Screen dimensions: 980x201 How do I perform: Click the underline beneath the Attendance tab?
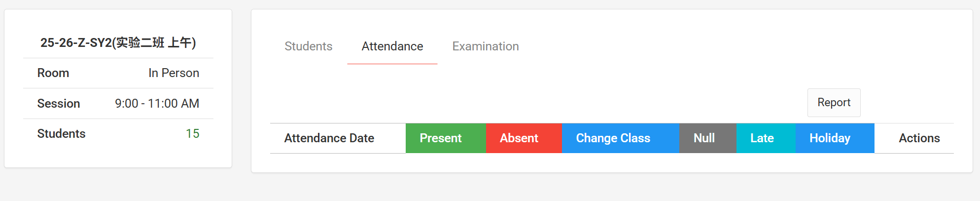click(x=392, y=64)
